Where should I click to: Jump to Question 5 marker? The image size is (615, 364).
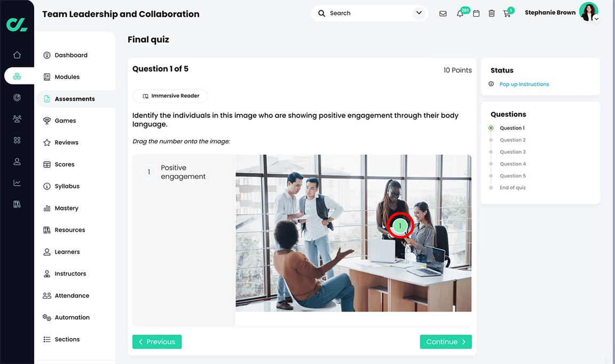[491, 176]
